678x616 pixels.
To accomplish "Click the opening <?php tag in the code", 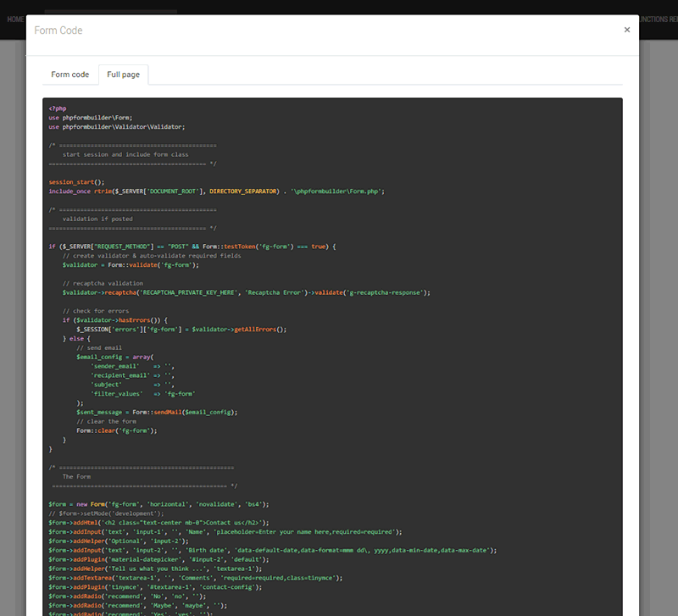I will [x=57, y=108].
